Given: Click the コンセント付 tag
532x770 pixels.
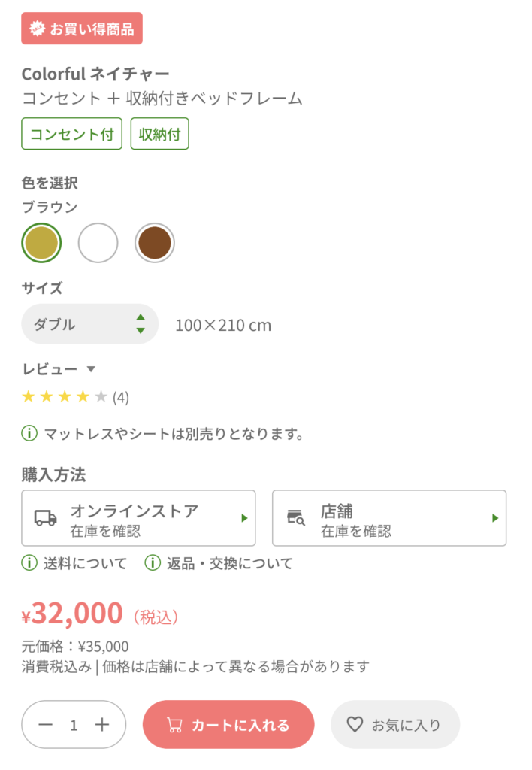Looking at the screenshot, I should [71, 134].
